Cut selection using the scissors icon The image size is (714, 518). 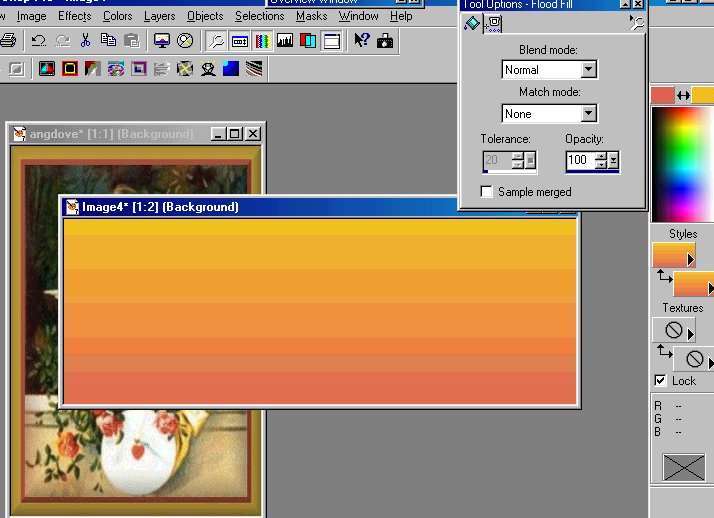(x=85, y=41)
